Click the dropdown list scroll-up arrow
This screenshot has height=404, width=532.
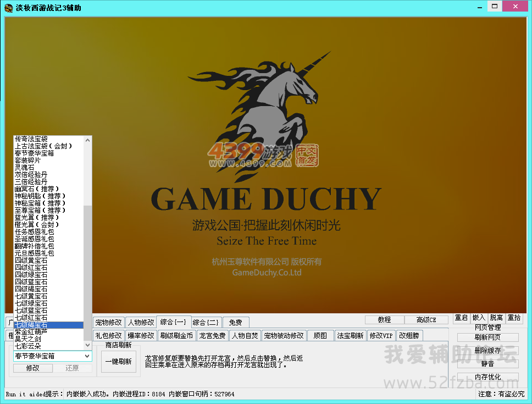pyautogui.click(x=87, y=140)
